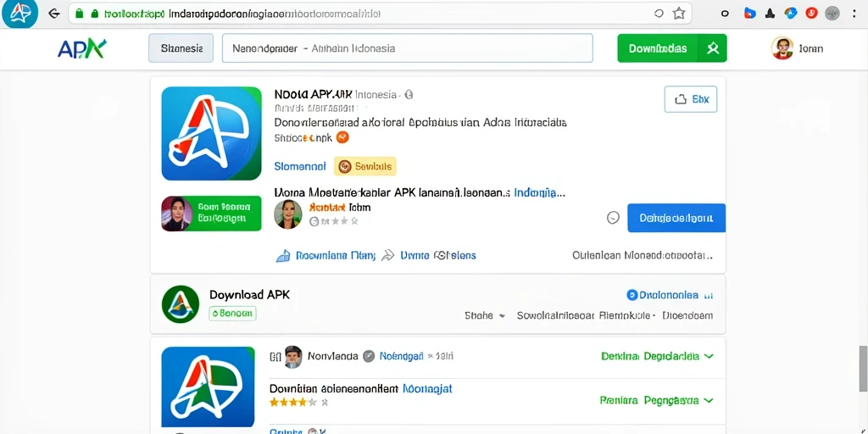
Task: Click the Noovinlana Dlany link with blue icon
Action: pos(325,255)
